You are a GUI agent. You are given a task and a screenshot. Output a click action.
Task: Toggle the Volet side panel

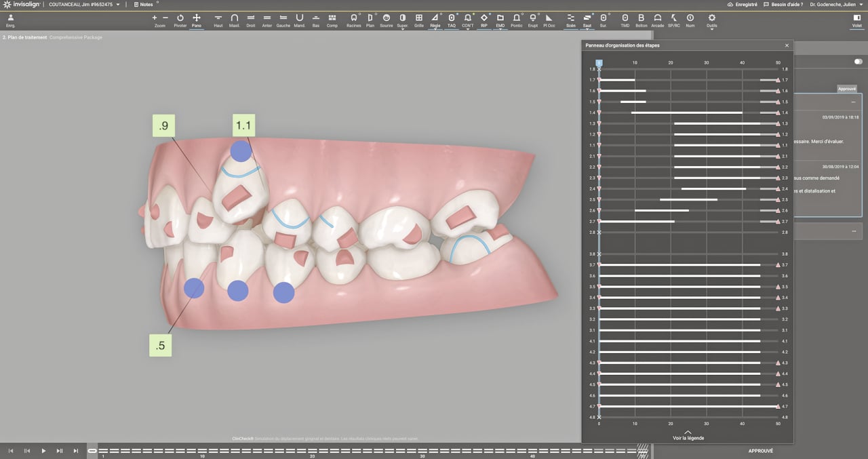point(857,20)
